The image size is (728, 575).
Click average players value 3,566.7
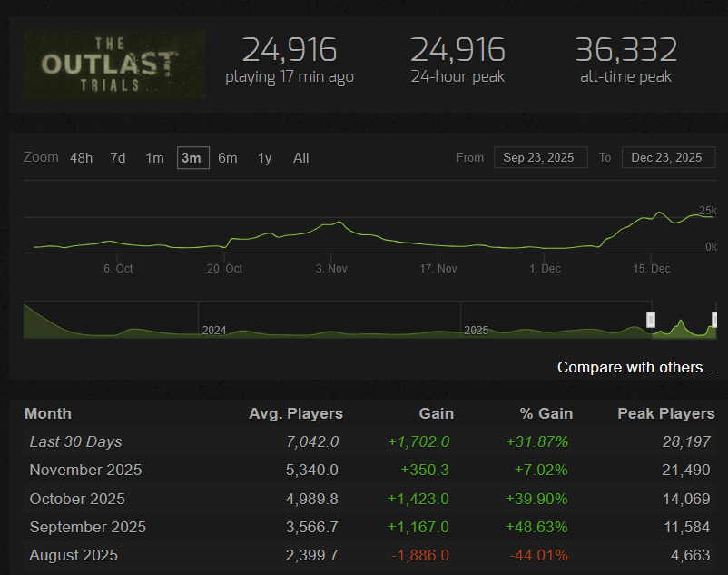312,527
